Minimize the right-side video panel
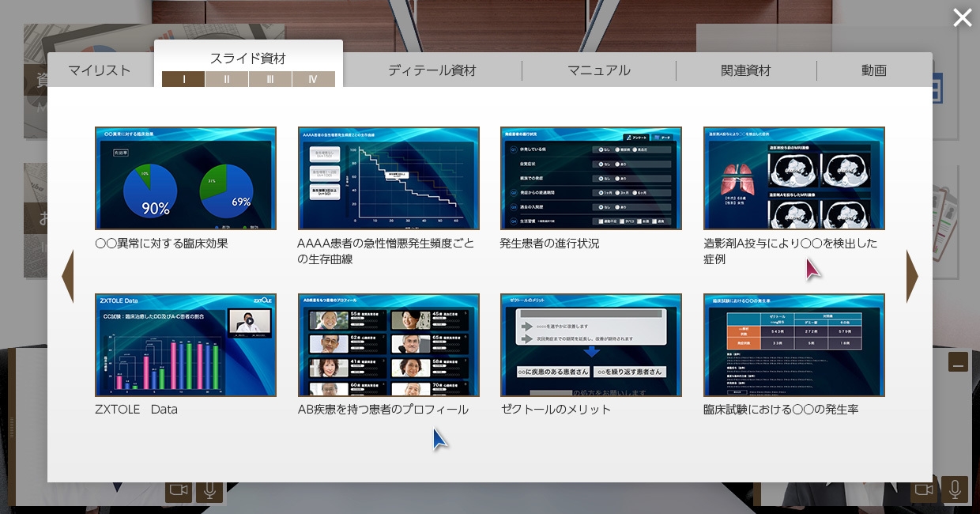Viewport: 980px width, 514px height. pos(958,361)
